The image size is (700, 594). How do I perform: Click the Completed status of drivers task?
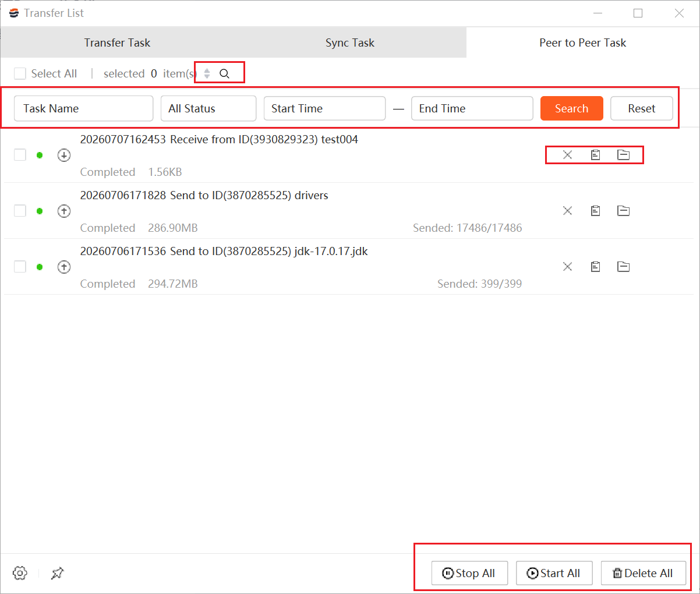(x=108, y=228)
